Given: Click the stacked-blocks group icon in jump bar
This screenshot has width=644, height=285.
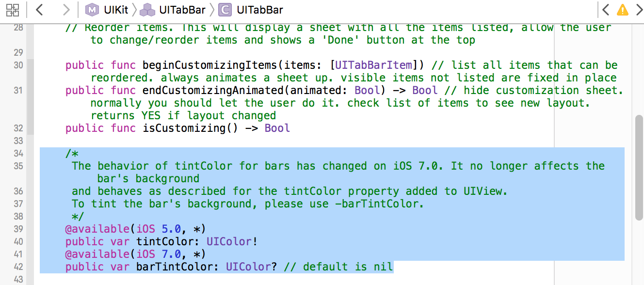Looking at the screenshot, I should (x=151, y=10).
